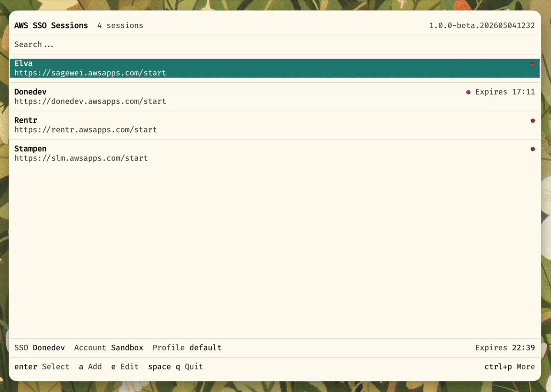Click the version 1.0.0-beta.202605041232 text
Image resolution: width=551 pixels, height=392 pixels.
pyautogui.click(x=482, y=26)
